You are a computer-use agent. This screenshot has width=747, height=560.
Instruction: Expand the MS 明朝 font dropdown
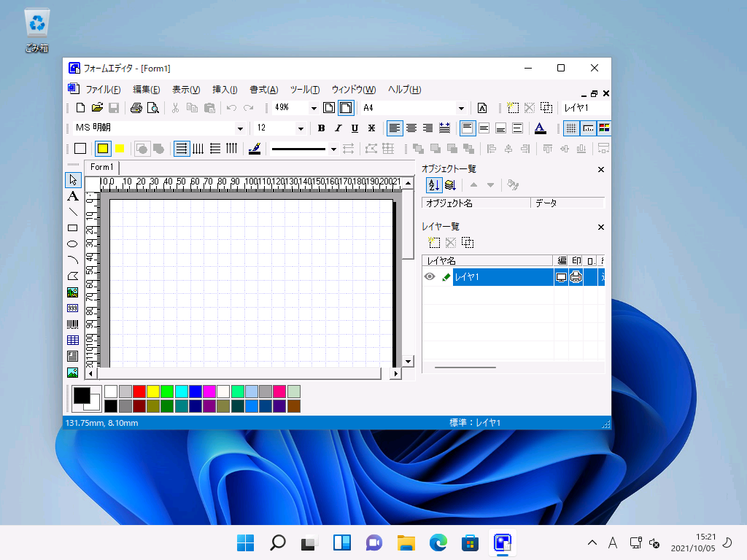pyautogui.click(x=240, y=128)
